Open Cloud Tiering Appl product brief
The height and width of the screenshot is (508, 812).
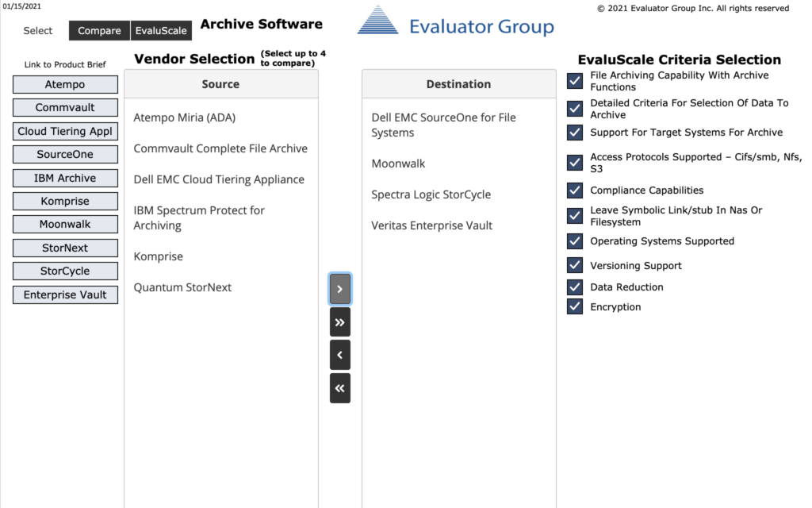coord(65,131)
